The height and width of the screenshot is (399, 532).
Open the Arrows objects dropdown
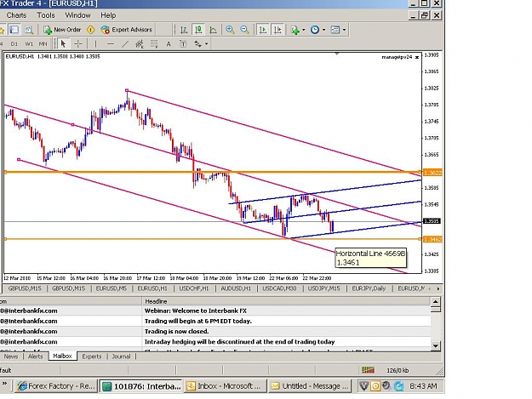[201, 43]
